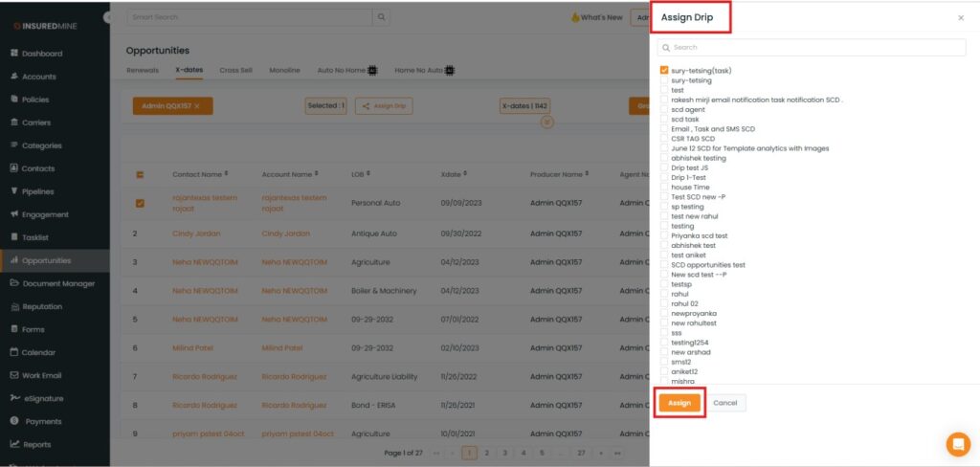Expand the chevron below X-dates count
980x467 pixels.
pyautogui.click(x=547, y=122)
